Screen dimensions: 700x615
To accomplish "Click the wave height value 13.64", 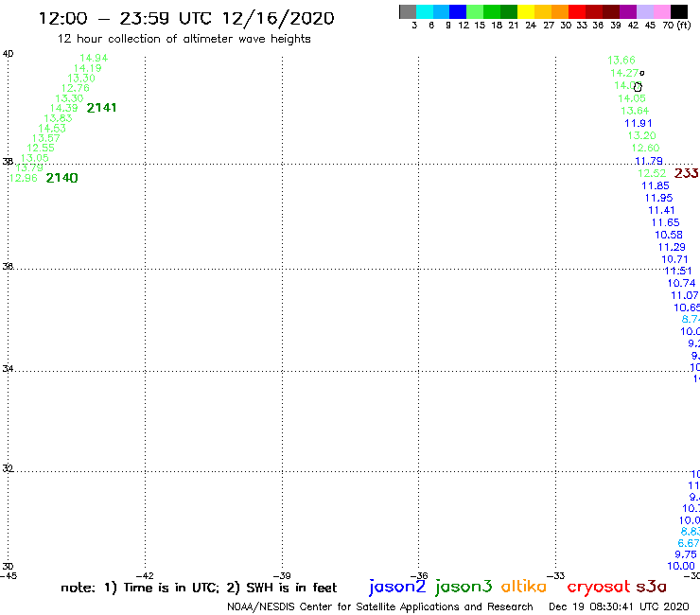I will click(635, 111).
